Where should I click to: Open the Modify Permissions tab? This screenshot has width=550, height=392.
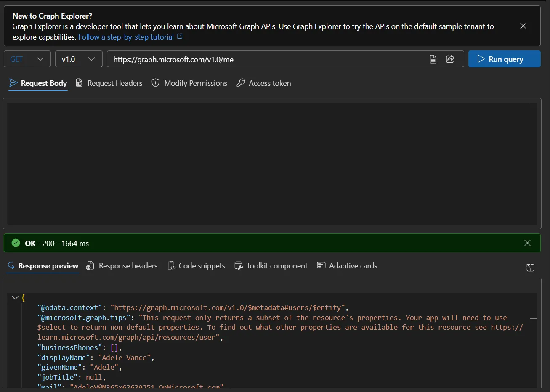[x=190, y=83]
